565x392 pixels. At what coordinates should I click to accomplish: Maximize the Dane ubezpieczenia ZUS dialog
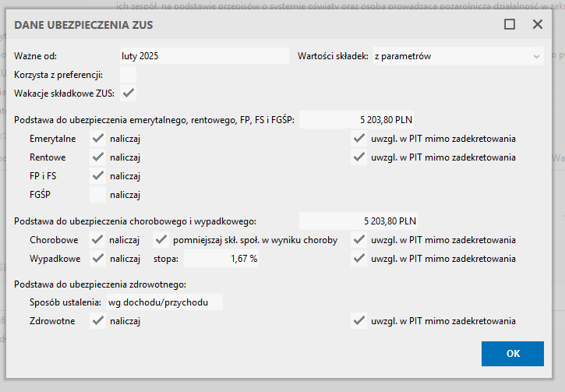coord(510,24)
